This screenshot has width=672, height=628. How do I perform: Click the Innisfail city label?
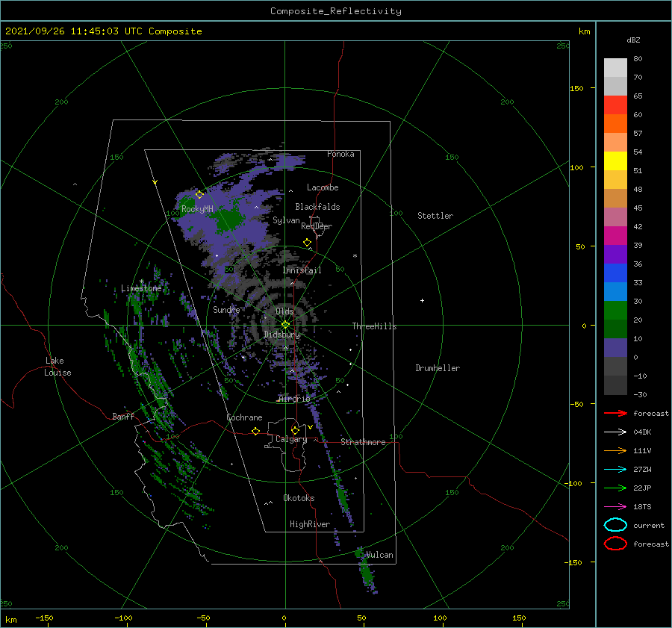302,270
